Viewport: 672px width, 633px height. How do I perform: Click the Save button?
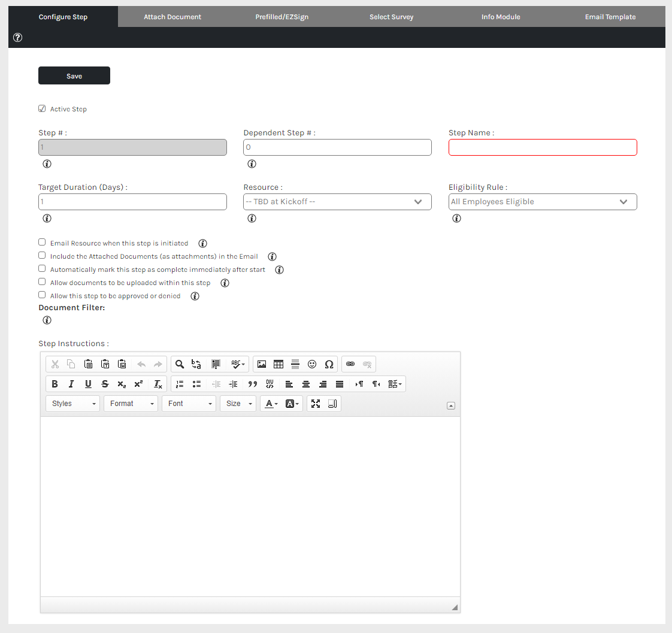pos(74,75)
